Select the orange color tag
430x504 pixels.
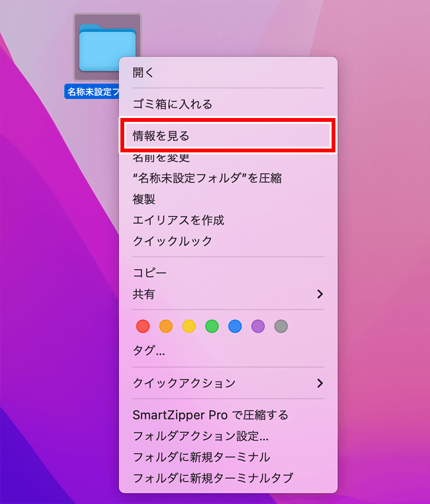tap(166, 327)
